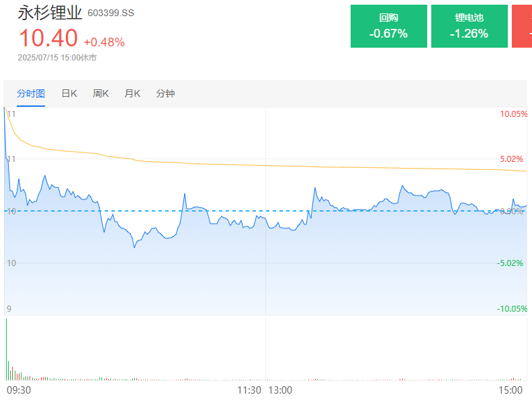Click the -5.02% axis label
The image size is (532, 401).
point(510,263)
